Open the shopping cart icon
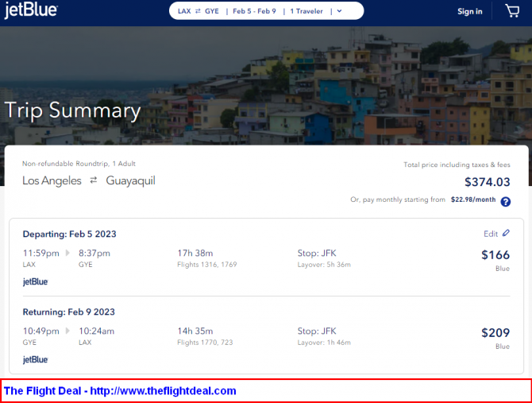Image resolution: width=532 pixels, height=403 pixels. point(512,11)
